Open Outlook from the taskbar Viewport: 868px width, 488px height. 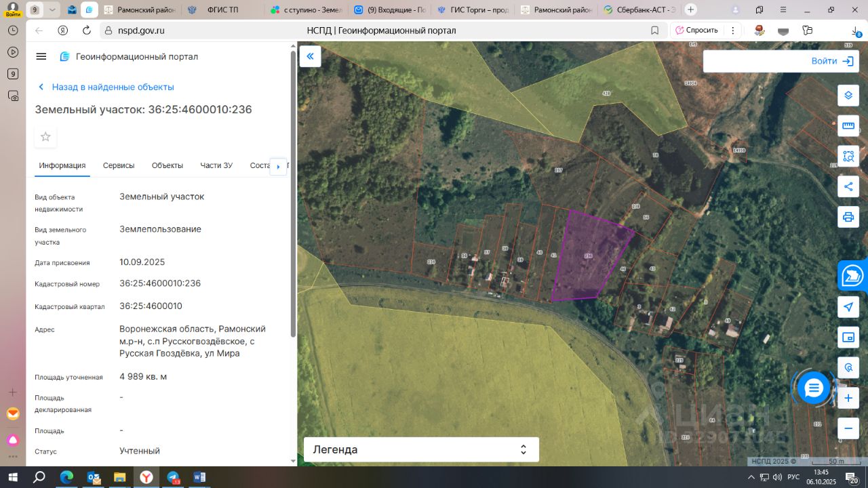pos(94,477)
